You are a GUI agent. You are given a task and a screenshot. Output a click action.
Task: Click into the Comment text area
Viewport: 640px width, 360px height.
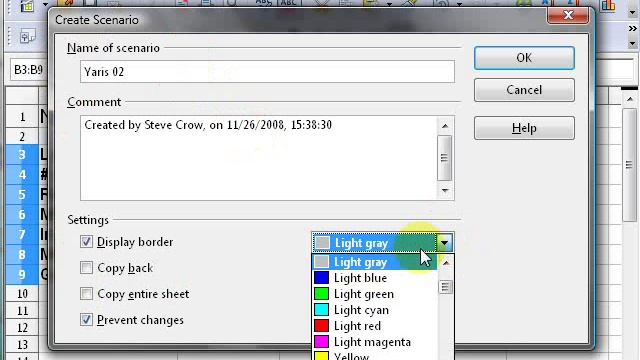click(x=259, y=158)
